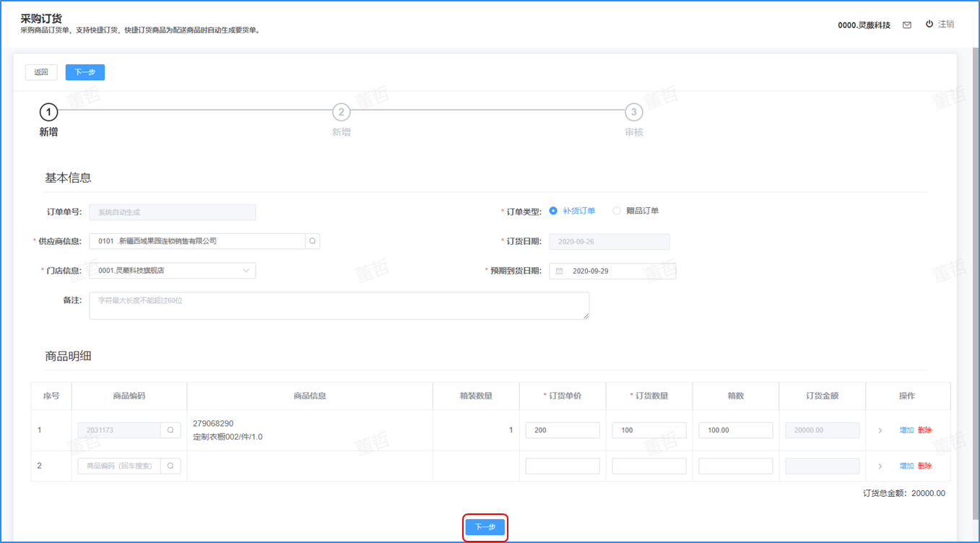
Task: Click the top 下一步 button
Action: [85, 72]
